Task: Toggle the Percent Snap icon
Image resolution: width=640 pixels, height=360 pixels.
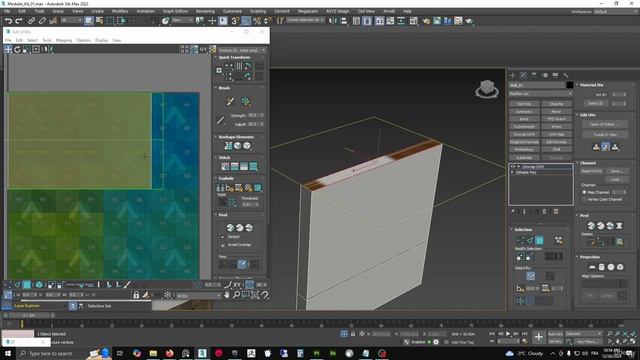Action: coord(257,20)
